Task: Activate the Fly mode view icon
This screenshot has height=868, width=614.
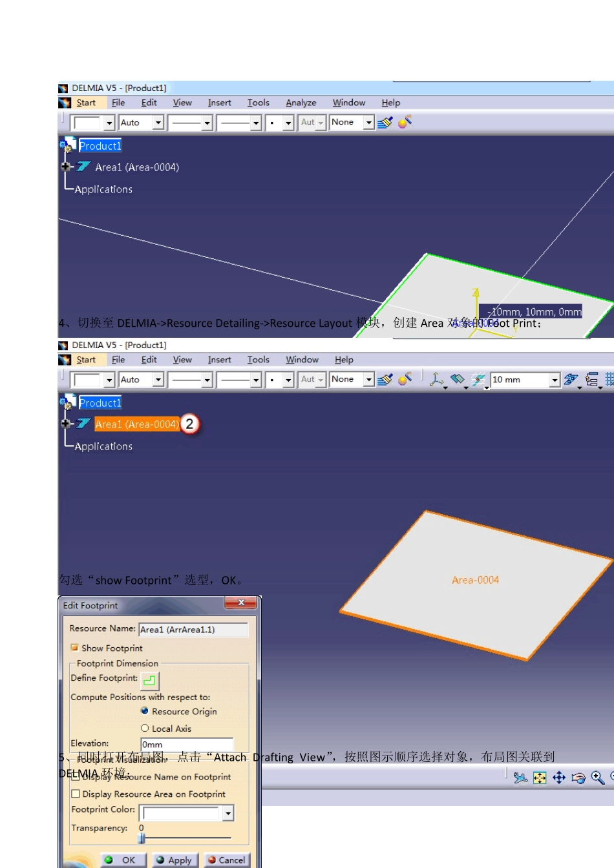Action: [520, 778]
